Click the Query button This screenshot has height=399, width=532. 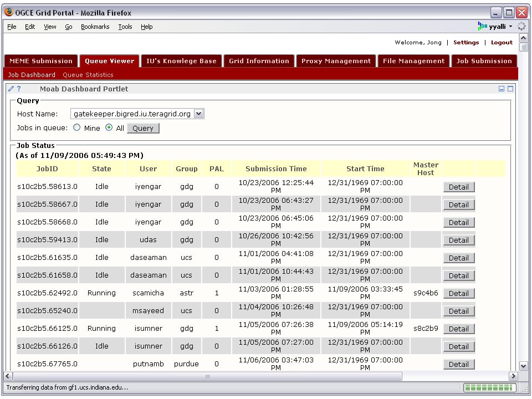143,128
